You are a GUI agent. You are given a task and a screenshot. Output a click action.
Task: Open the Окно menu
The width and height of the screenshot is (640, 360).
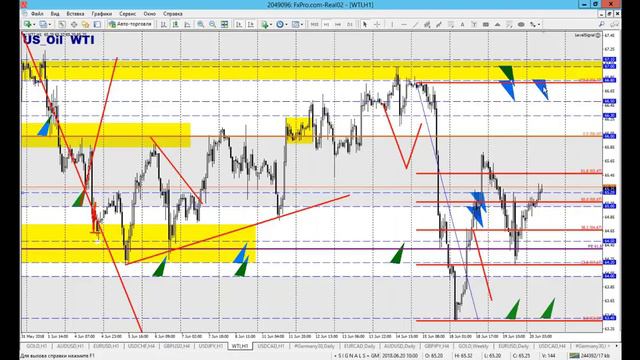coord(149,14)
